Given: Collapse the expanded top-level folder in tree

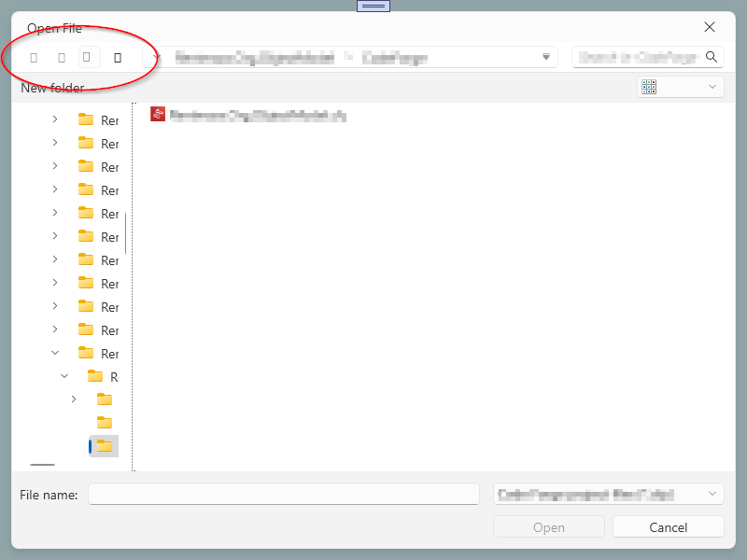Looking at the screenshot, I should click(x=55, y=353).
